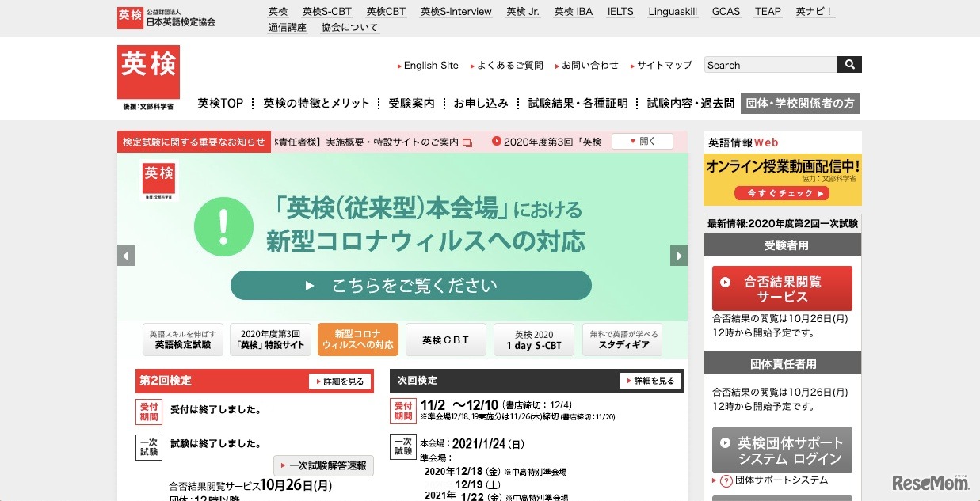Click the 今すぐチェック link

point(782,193)
